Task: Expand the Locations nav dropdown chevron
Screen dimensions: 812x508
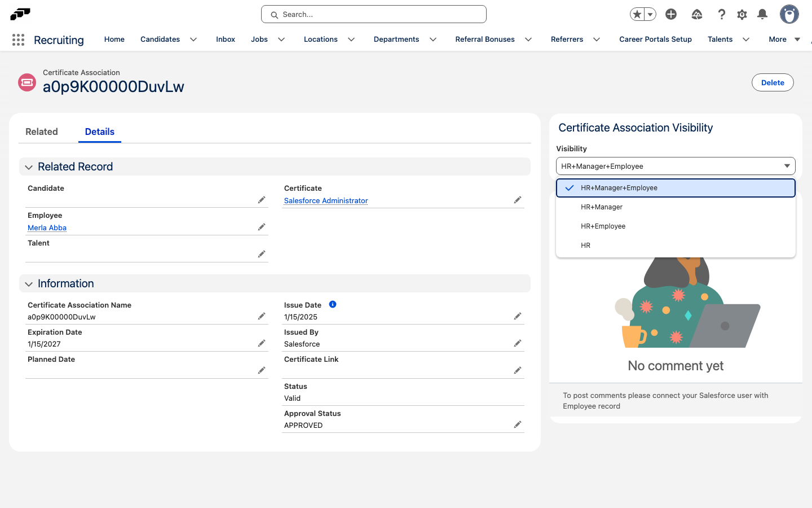Action: (x=351, y=40)
